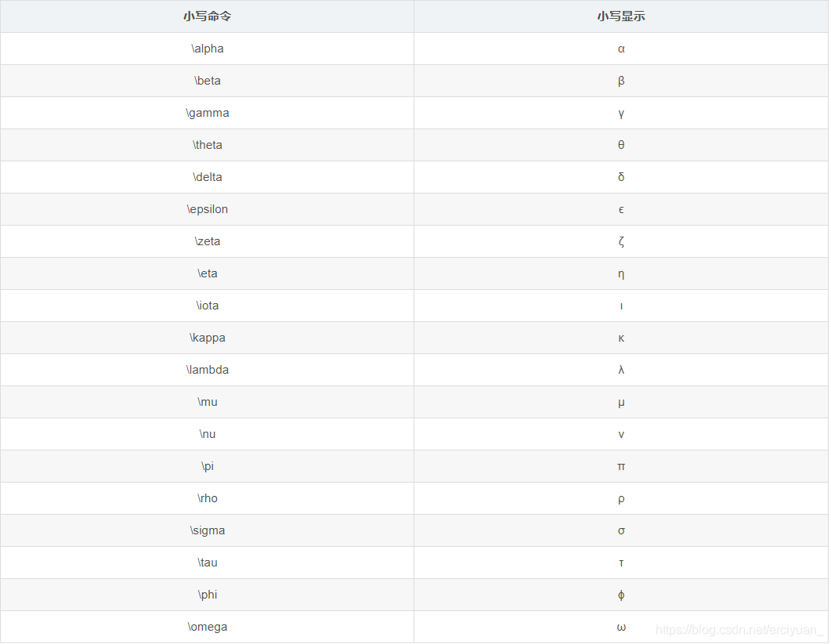
Task: Click the ρ symbol in the table
Action: pyautogui.click(x=621, y=498)
